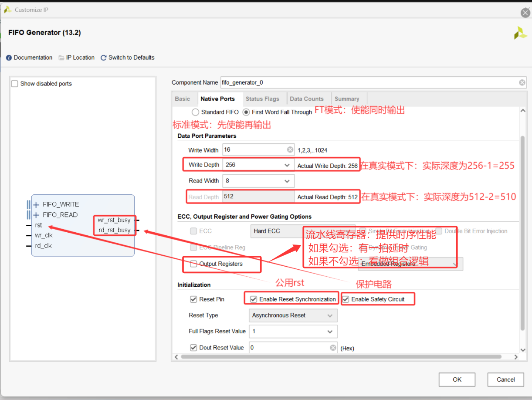The width and height of the screenshot is (532, 400).
Task: Click the Customize IP window icon
Action: (x=8, y=9)
